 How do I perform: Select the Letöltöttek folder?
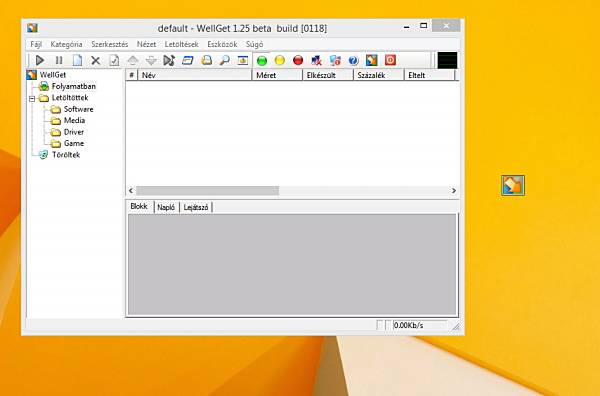tap(70, 98)
